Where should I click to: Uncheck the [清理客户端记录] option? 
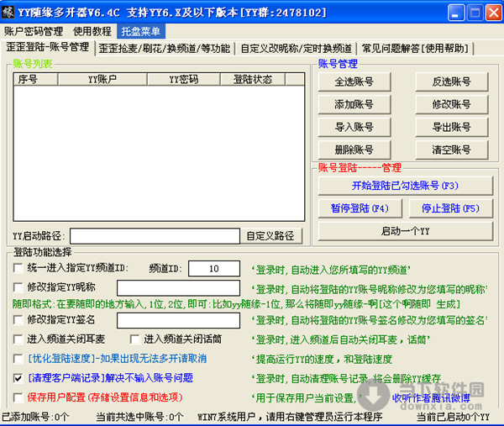coord(18,377)
